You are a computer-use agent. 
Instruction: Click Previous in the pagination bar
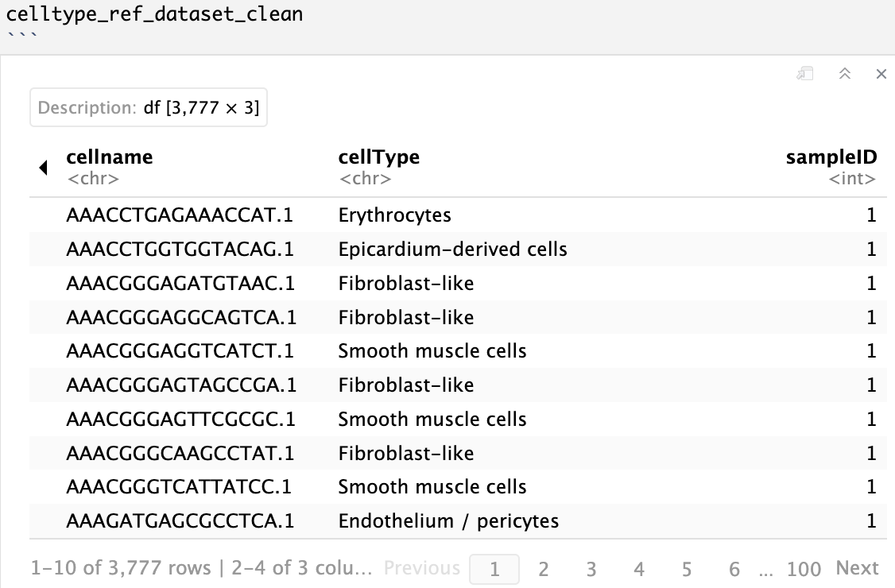pyautogui.click(x=422, y=568)
